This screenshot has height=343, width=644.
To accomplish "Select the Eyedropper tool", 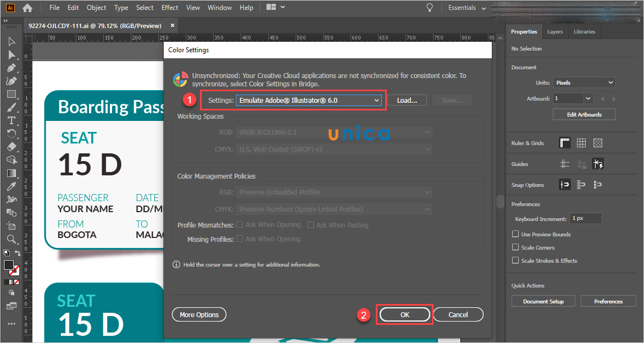I will click(12, 186).
